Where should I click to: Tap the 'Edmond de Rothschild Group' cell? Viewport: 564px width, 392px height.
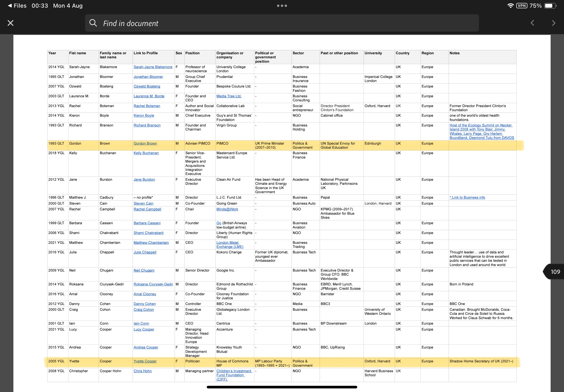click(234, 286)
